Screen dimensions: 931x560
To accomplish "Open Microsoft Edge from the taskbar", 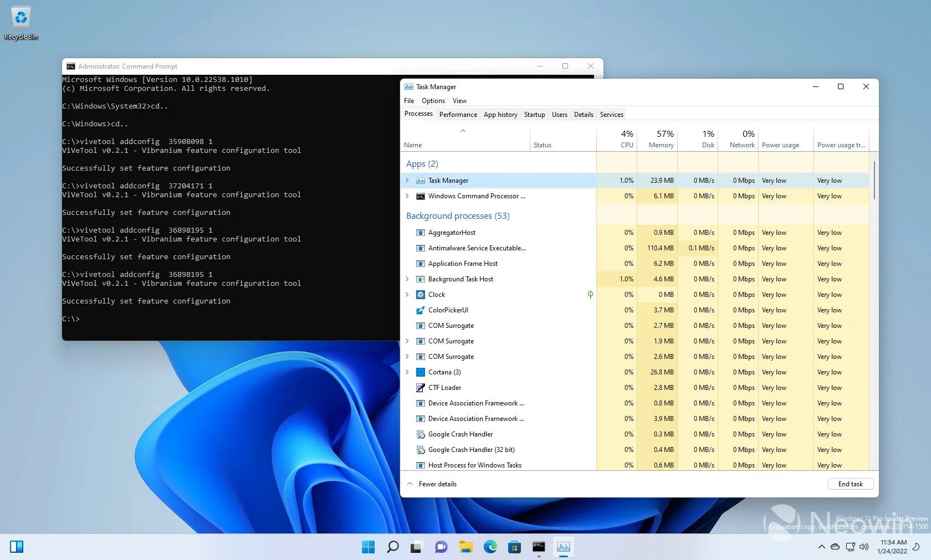I will 490,547.
